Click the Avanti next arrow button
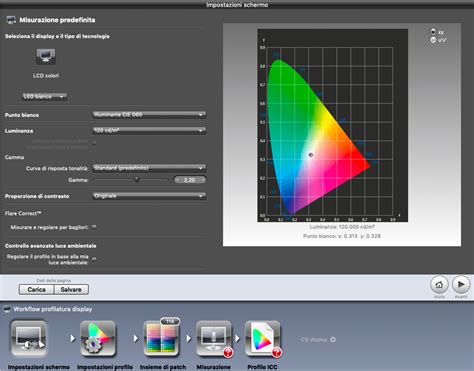The height and width of the screenshot is (371, 474). pyautogui.click(x=461, y=285)
